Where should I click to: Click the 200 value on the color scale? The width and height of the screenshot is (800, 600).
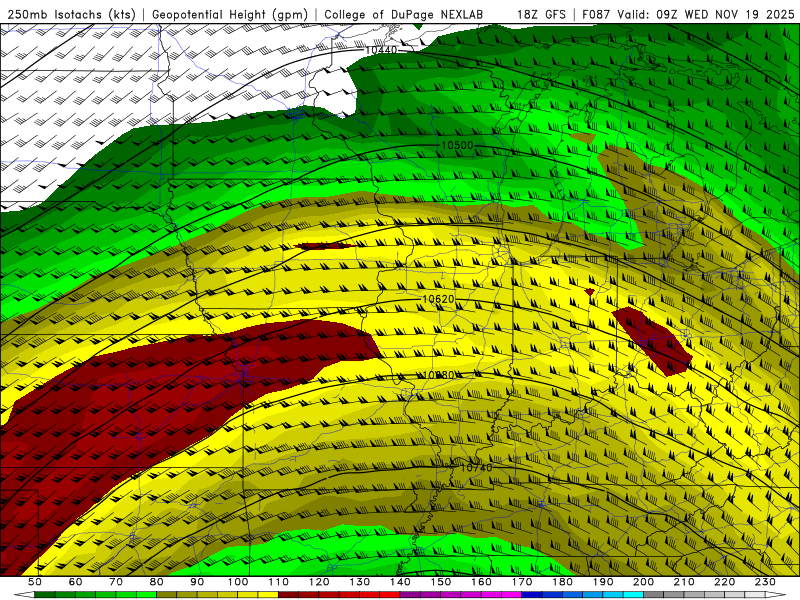(644, 582)
